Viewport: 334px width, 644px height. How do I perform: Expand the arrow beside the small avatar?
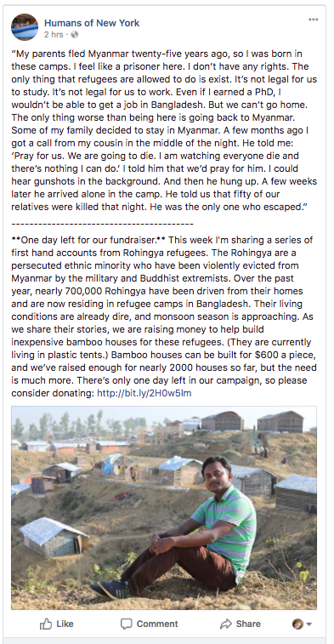(309, 624)
